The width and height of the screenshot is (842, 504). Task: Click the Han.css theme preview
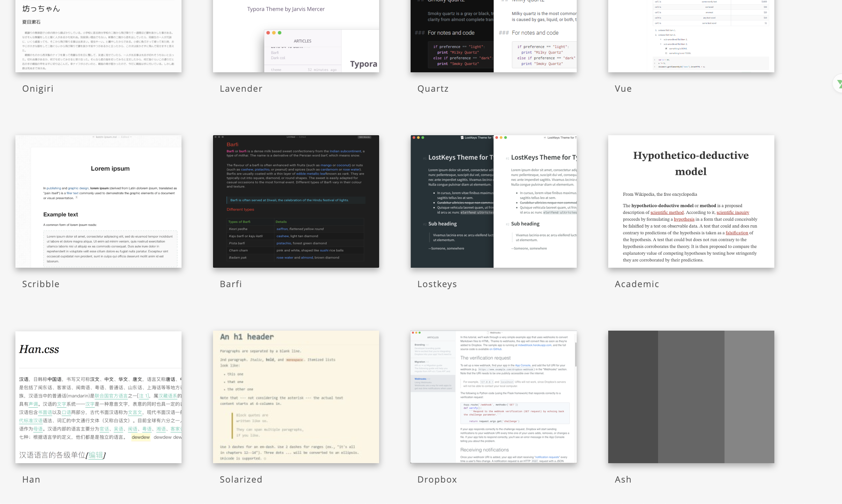click(x=98, y=397)
